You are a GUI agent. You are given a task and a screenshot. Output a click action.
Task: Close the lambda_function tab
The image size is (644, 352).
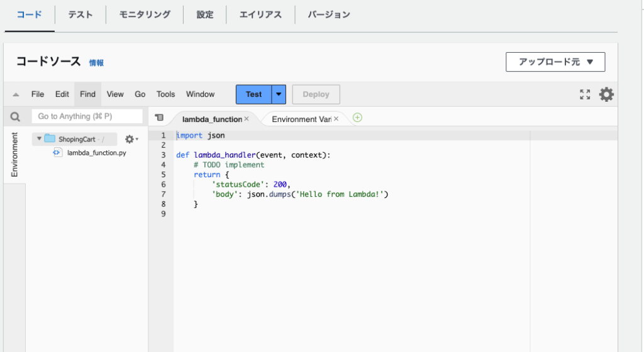click(x=247, y=119)
